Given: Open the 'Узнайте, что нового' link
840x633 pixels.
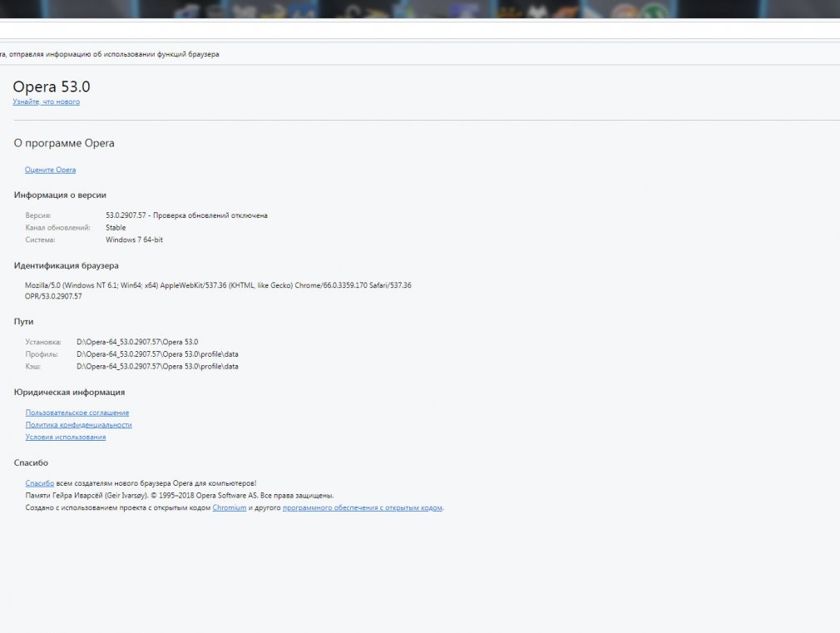Looking at the screenshot, I should pyautogui.click(x=46, y=101).
